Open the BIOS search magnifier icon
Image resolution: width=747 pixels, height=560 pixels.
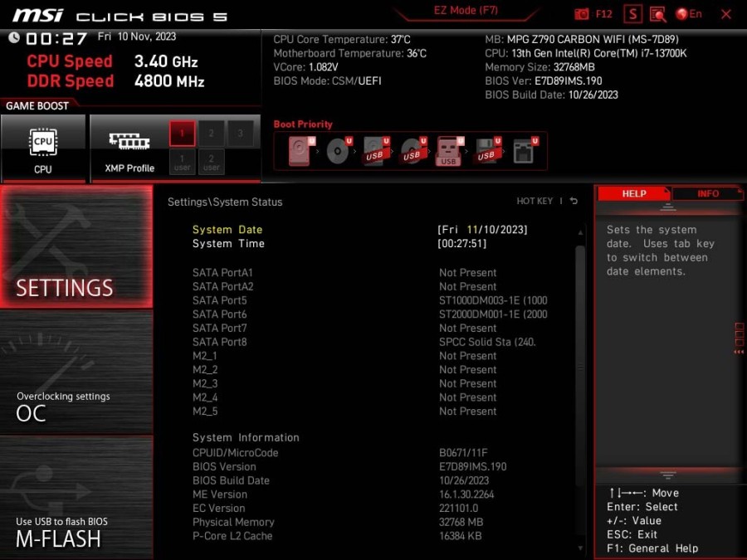point(658,14)
